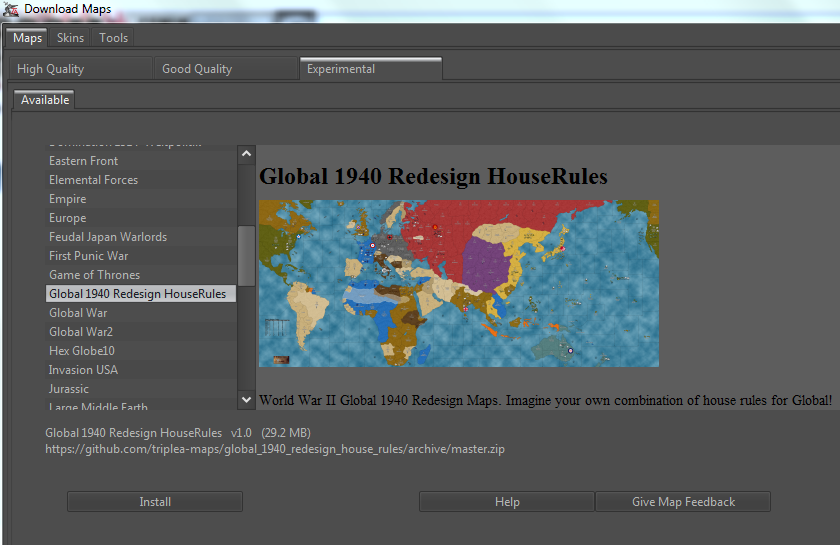Select Elemental Forces in the map list
The image size is (840, 545).
[x=140, y=180]
